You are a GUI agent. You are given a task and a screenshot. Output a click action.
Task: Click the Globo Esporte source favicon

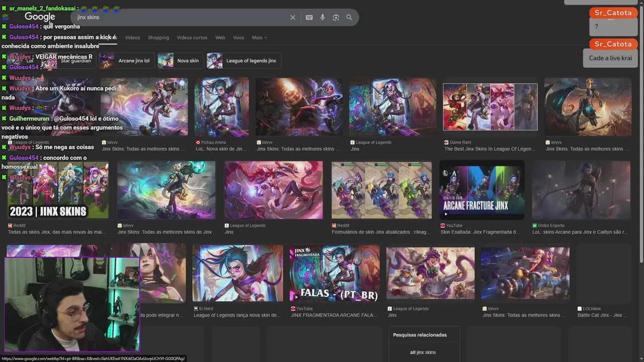534,226
